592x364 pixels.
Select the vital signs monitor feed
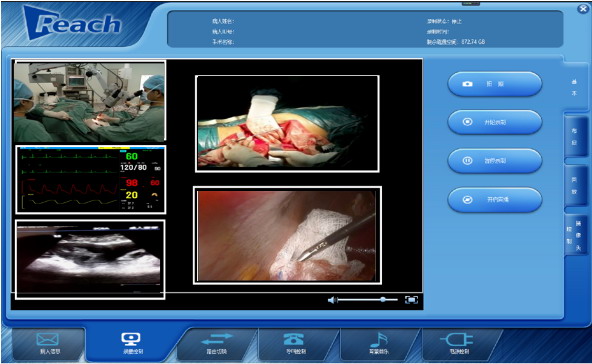coord(91,180)
